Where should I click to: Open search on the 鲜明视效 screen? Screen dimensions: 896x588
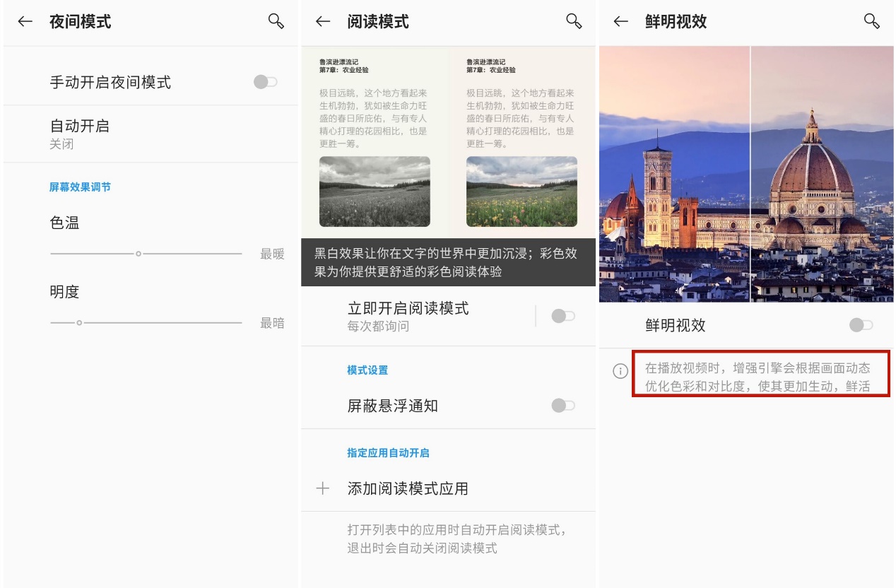pyautogui.click(x=871, y=22)
